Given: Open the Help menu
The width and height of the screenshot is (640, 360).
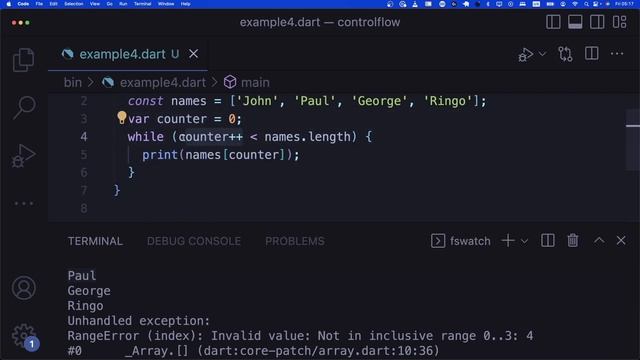Looking at the screenshot, I should click(x=185, y=4).
